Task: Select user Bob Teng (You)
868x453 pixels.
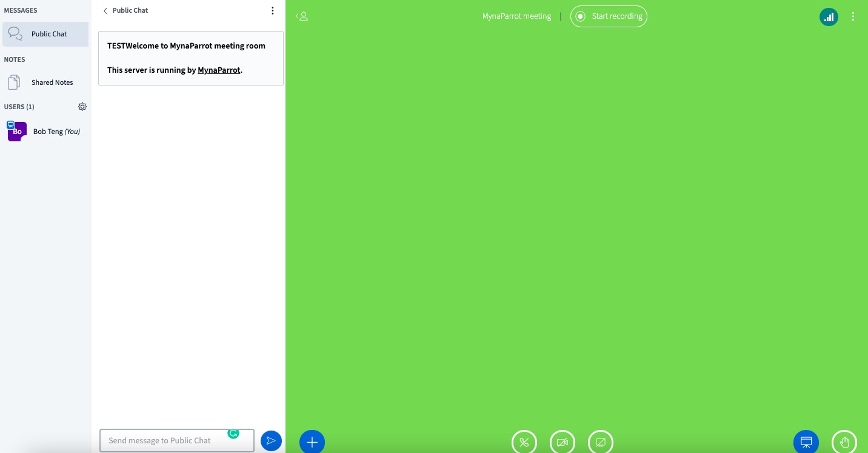Action: [45, 132]
